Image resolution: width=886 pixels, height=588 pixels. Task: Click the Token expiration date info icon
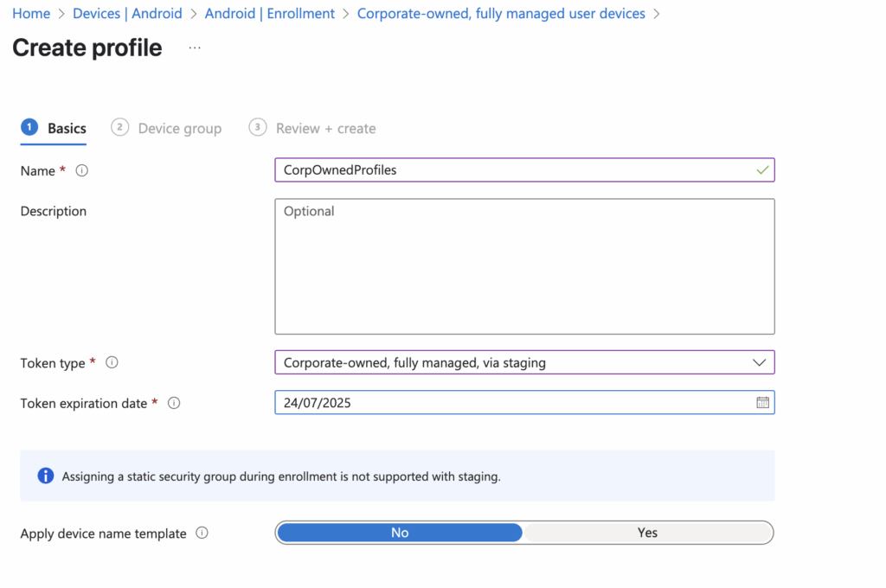click(174, 403)
